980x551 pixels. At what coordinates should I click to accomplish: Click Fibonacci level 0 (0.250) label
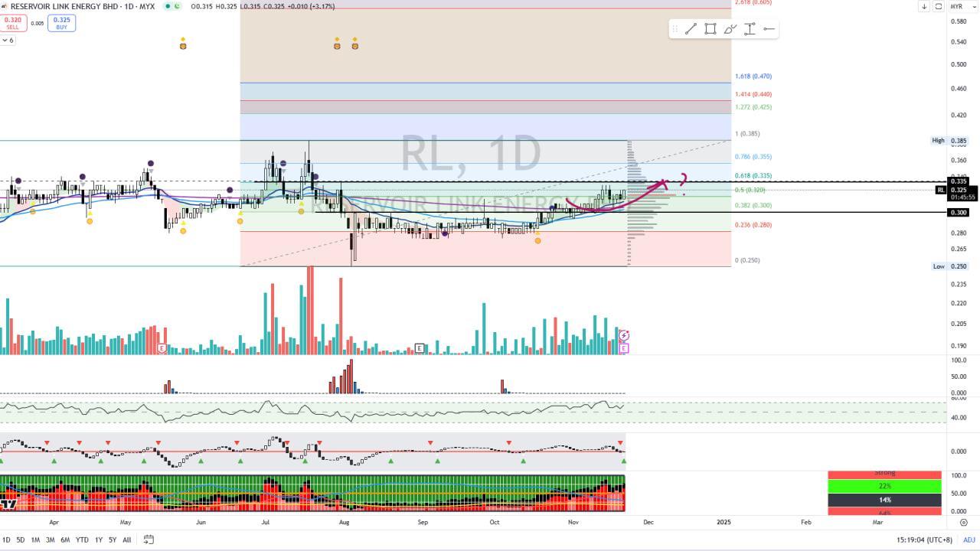[747, 260]
